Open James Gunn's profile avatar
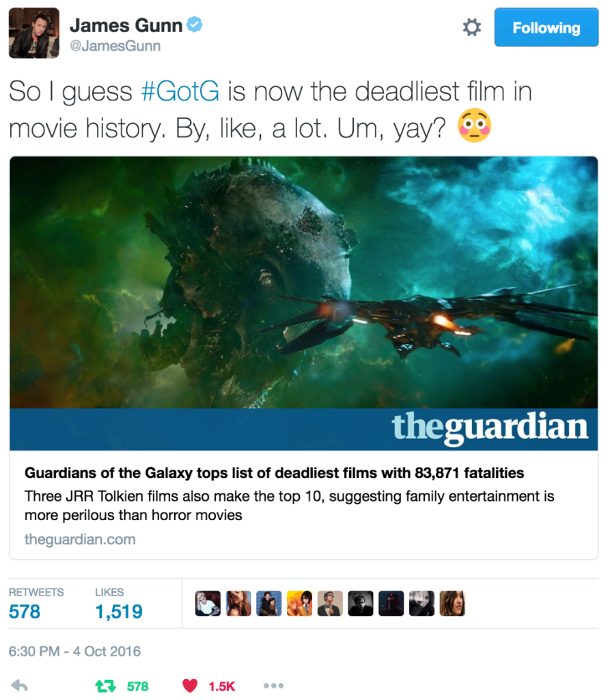The width and height of the screenshot is (610, 700). (34, 33)
